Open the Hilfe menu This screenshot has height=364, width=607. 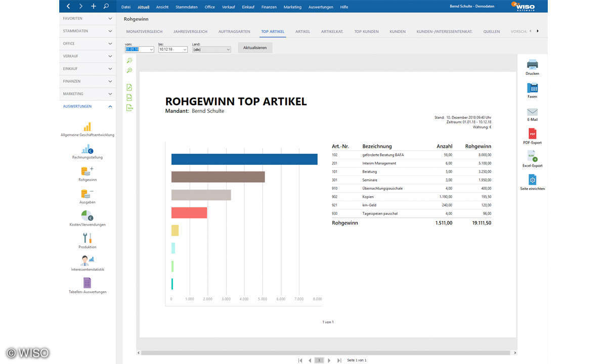coord(344,7)
